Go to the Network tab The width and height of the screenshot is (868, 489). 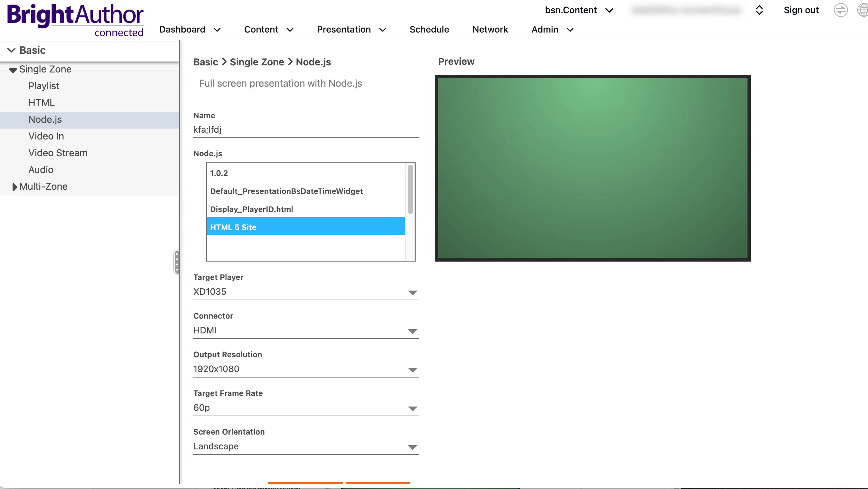[490, 30]
